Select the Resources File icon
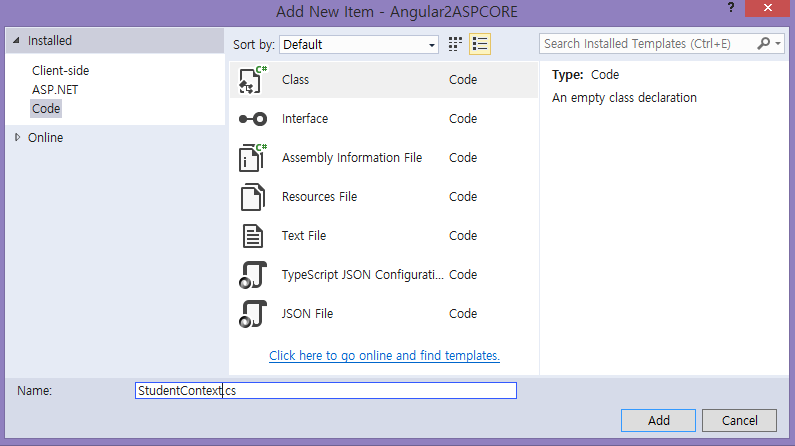The width and height of the screenshot is (795, 446). click(252, 197)
